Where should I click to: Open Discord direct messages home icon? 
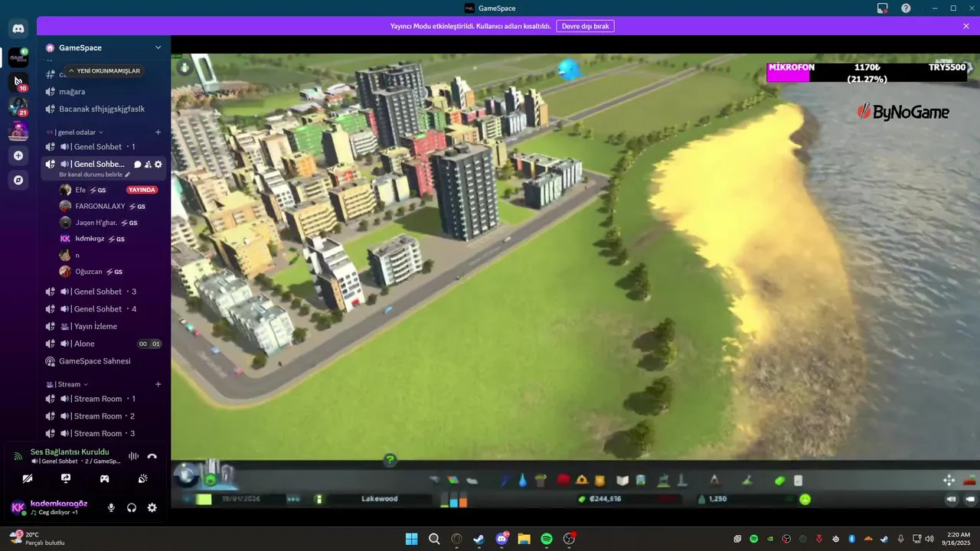pos(18,29)
